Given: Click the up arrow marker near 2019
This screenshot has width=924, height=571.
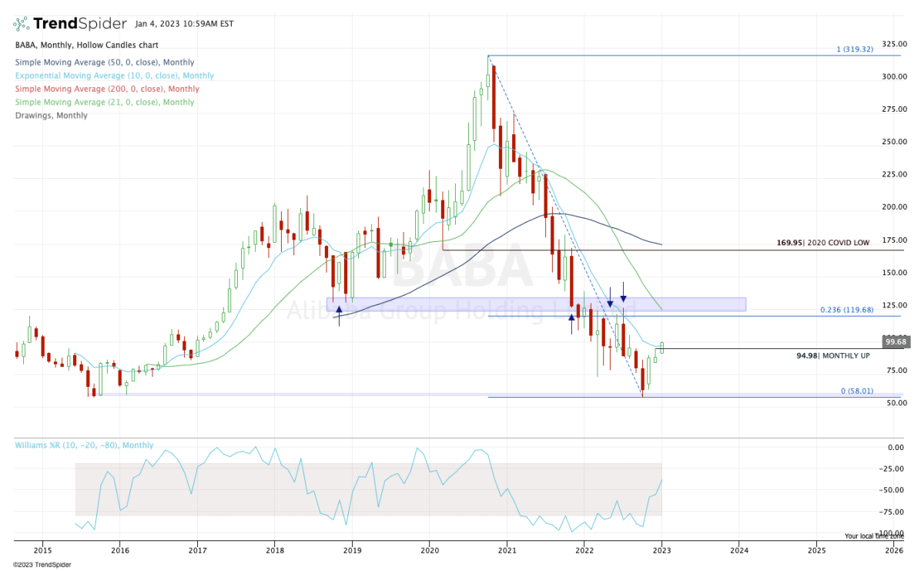Looking at the screenshot, I should [339, 314].
